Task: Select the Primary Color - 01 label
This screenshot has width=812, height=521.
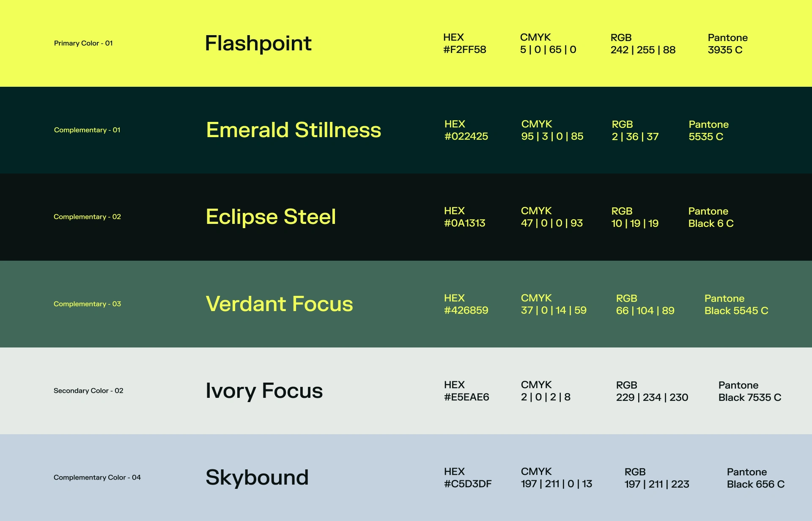Action: pyautogui.click(x=83, y=43)
